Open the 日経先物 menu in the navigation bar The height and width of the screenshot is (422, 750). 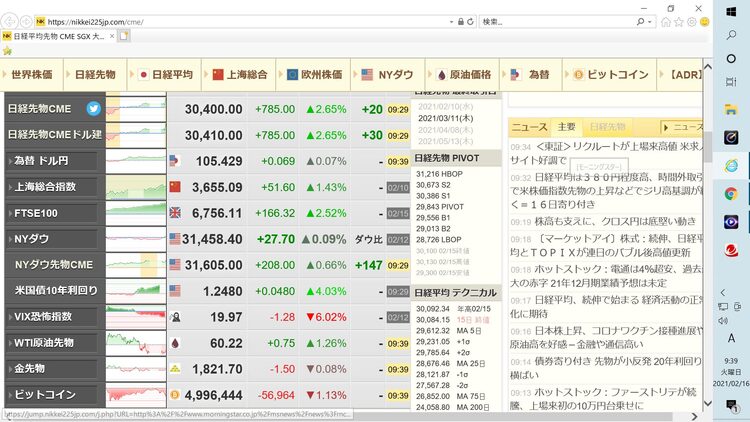coord(95,75)
